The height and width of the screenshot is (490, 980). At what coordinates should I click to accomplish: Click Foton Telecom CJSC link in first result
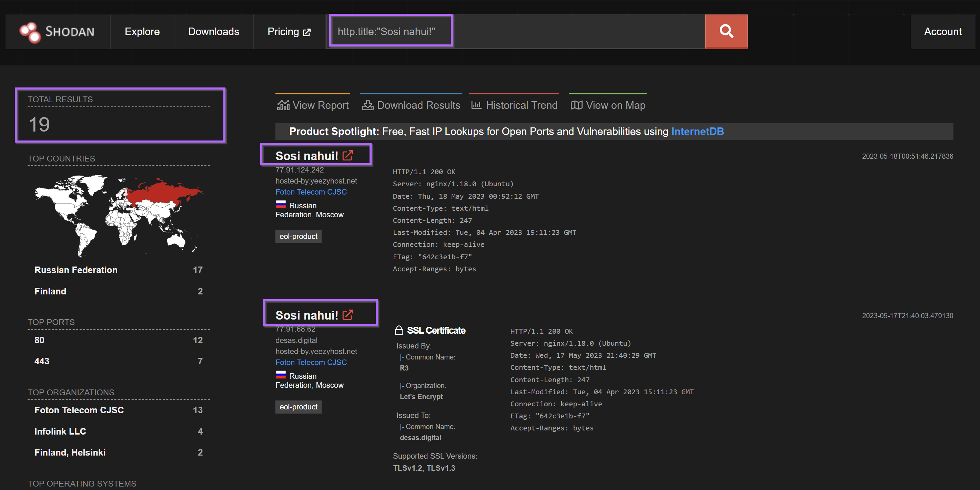tap(311, 192)
